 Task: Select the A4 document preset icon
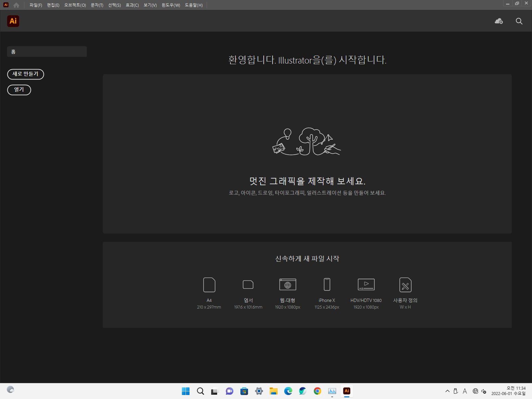tap(209, 285)
